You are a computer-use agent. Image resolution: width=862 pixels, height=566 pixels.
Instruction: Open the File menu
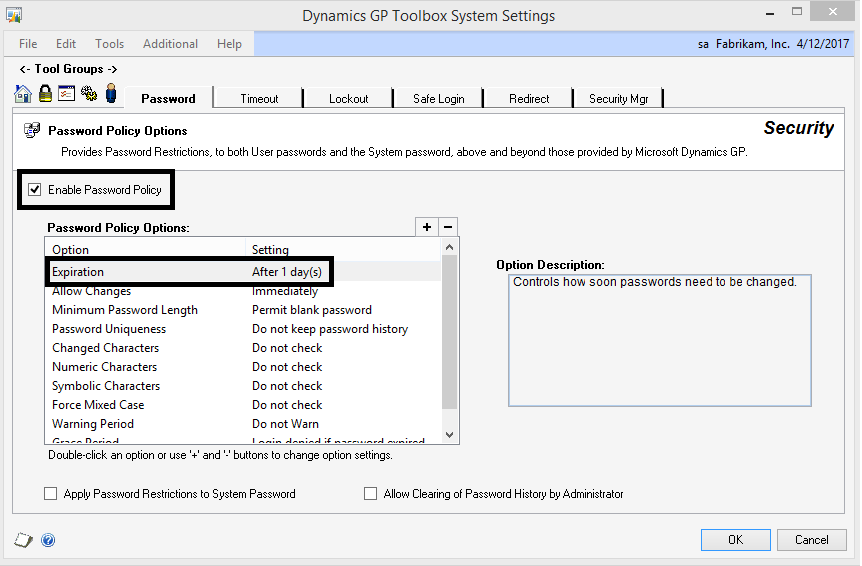28,44
